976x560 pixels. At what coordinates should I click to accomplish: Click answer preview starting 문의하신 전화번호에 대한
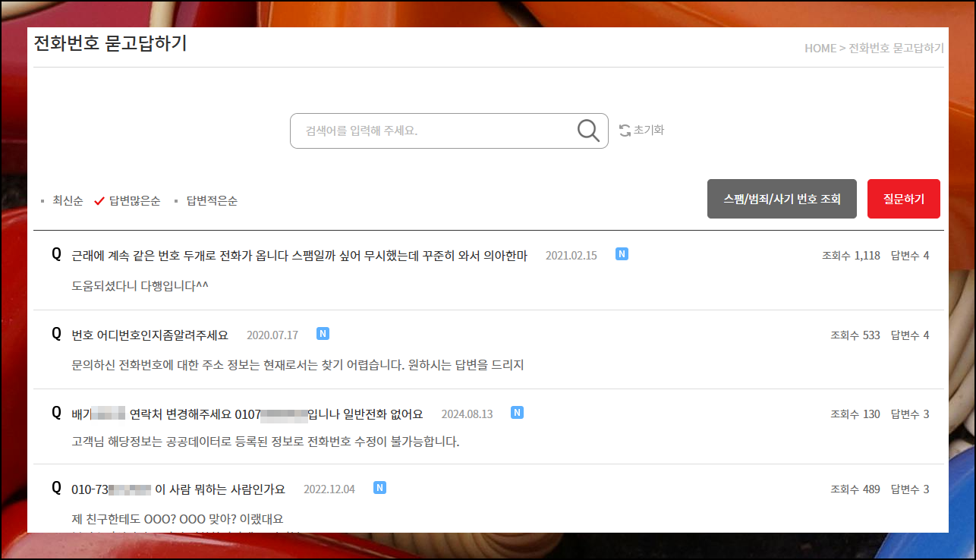pyautogui.click(x=298, y=365)
